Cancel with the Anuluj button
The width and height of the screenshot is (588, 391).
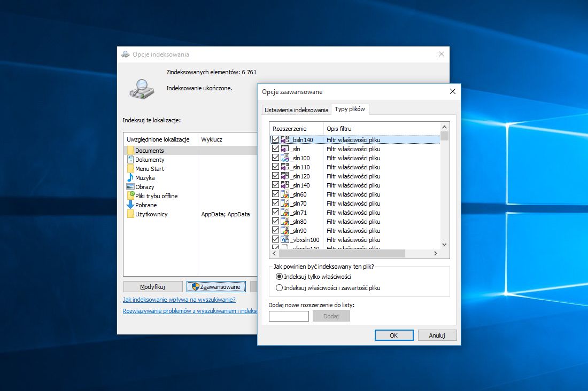(x=437, y=335)
